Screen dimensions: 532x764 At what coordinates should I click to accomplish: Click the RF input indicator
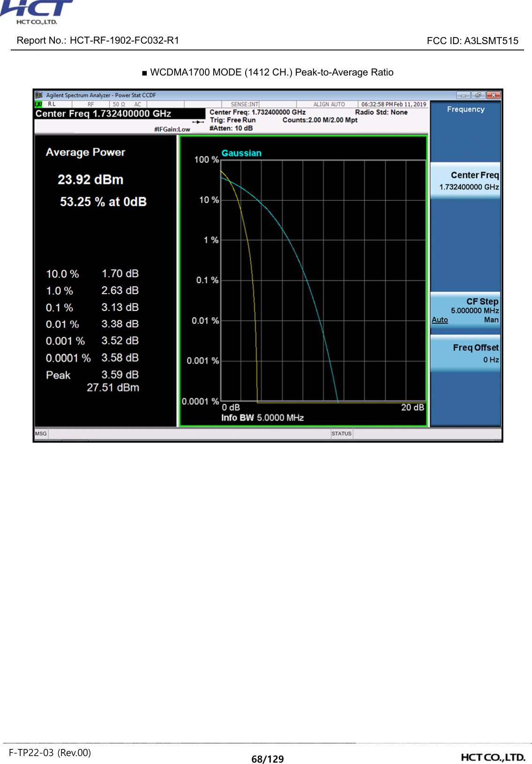pyautogui.click(x=91, y=105)
